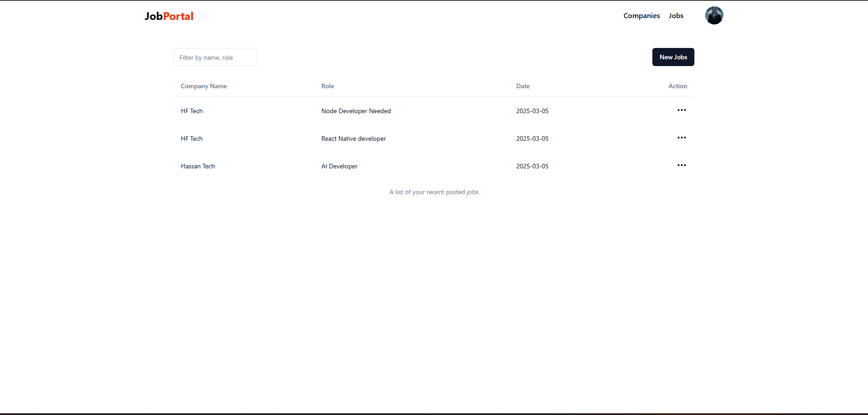
Task: Open actions menu for Node Developer Needed
Action: 681,110
